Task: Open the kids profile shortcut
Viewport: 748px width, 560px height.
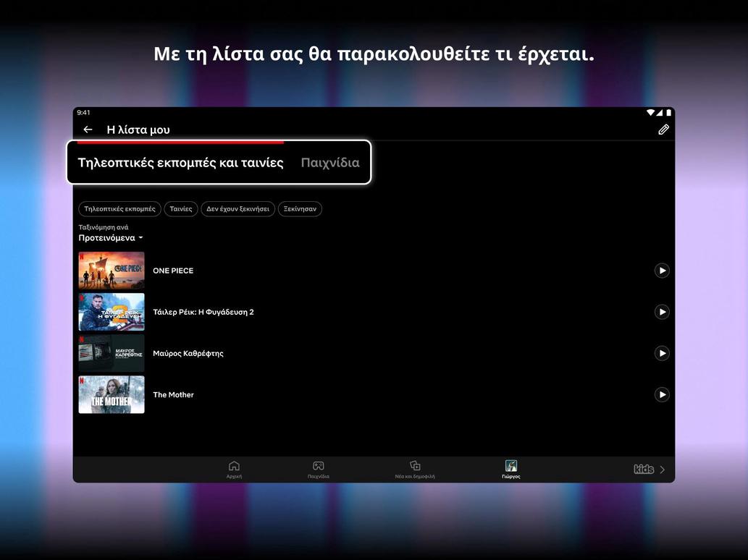Action: pyautogui.click(x=643, y=468)
